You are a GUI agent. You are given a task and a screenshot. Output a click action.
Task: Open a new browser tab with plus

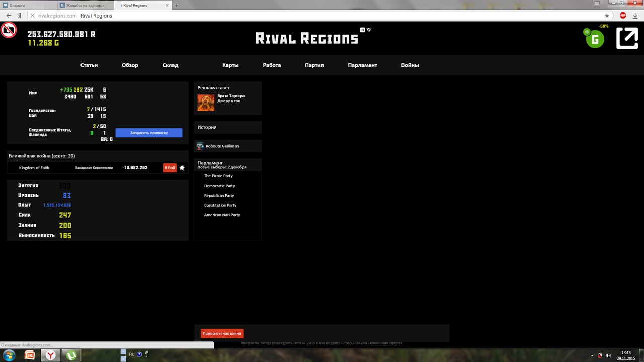(176, 5)
